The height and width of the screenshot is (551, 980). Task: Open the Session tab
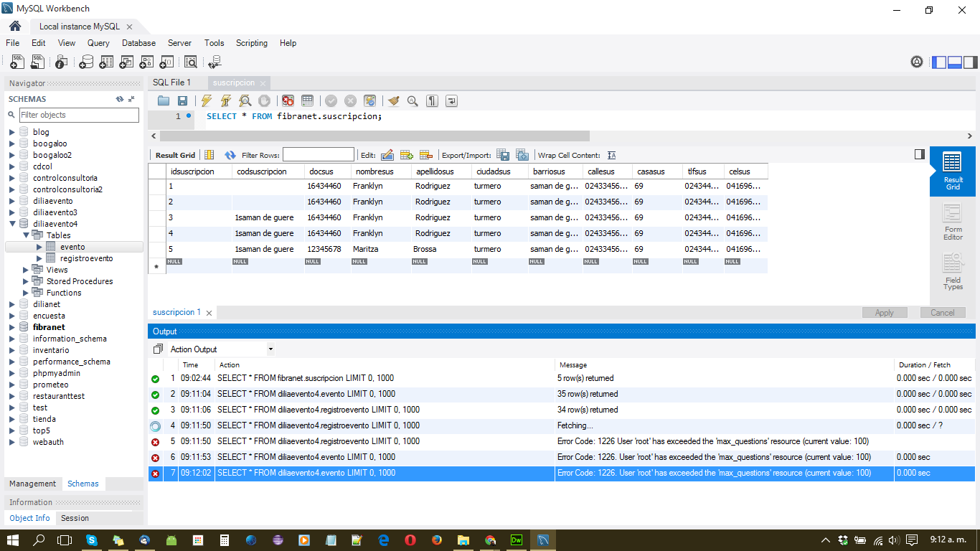tap(75, 518)
